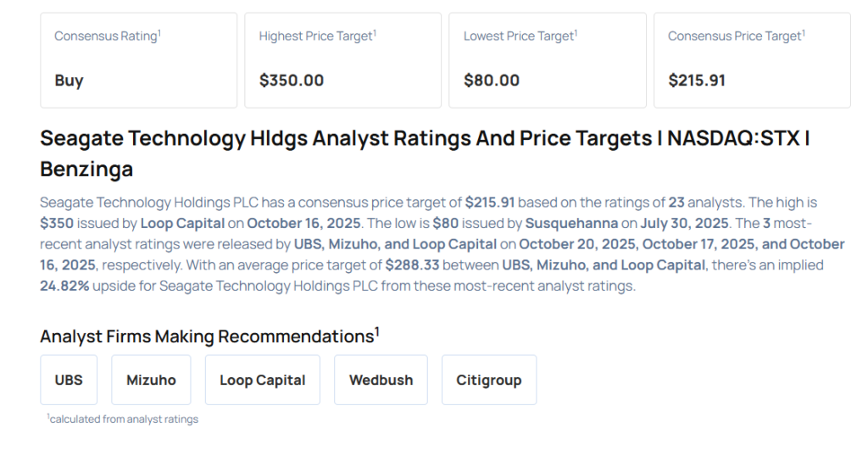Choose the Wedbush analyst firm button

click(x=381, y=380)
